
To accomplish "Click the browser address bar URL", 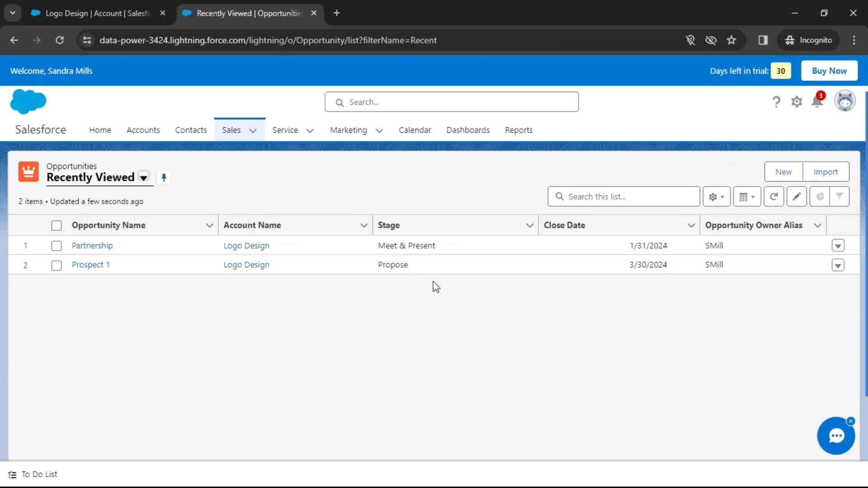I will point(268,40).
